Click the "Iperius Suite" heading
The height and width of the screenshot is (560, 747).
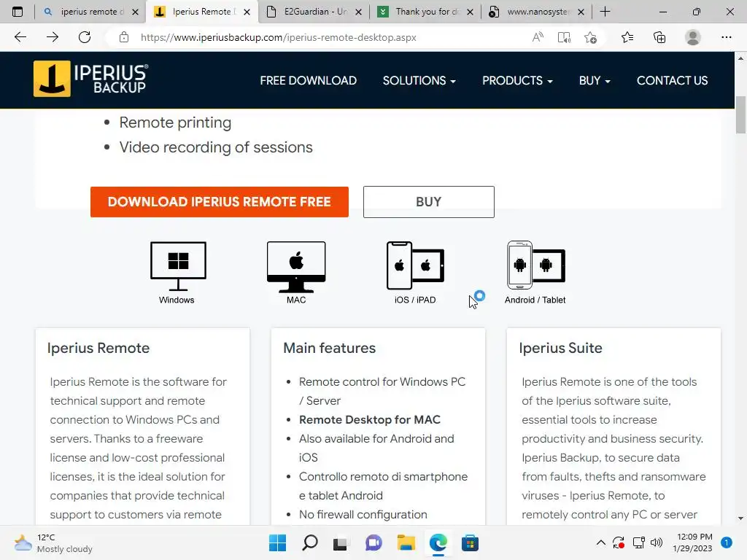(560, 348)
